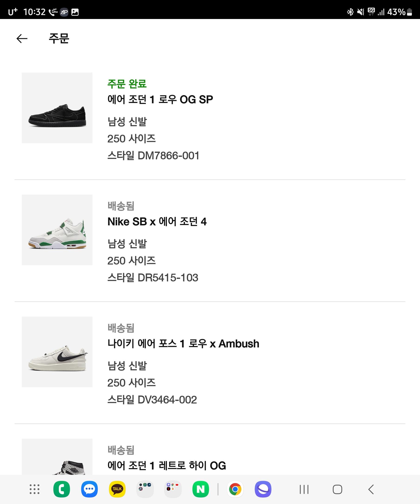Tap the black Jordan 1 Low shoe thumbnail
The height and width of the screenshot is (504, 420).
coord(57,108)
